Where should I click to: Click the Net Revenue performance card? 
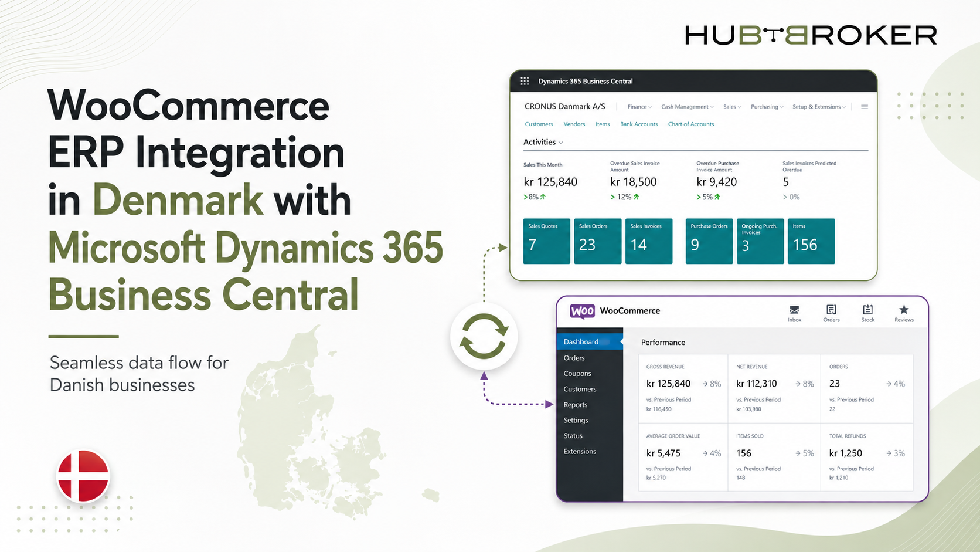(774, 388)
